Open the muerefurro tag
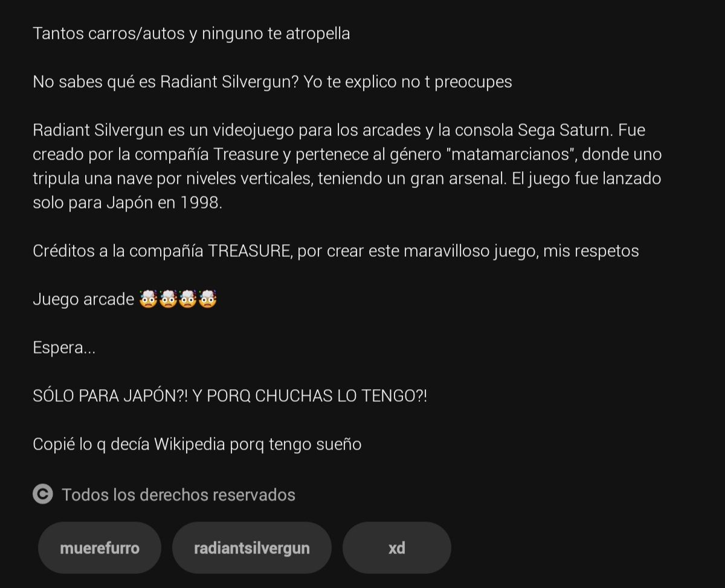This screenshot has width=725, height=588. click(100, 548)
